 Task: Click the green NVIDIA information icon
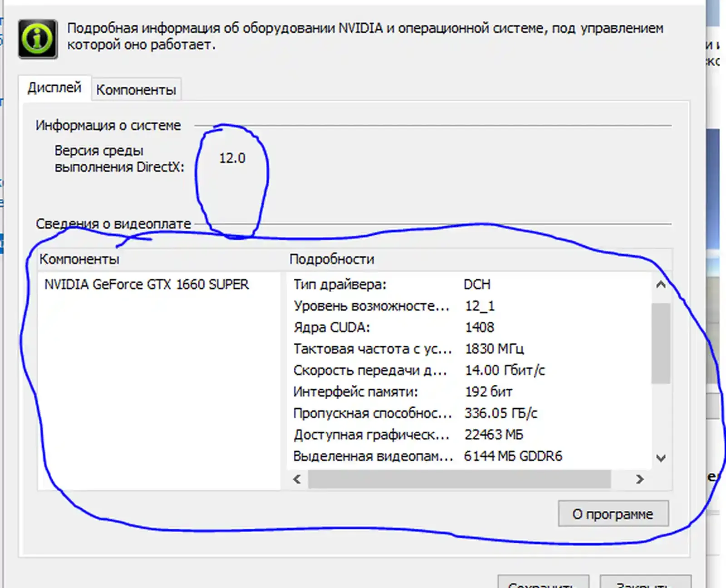click(x=38, y=39)
